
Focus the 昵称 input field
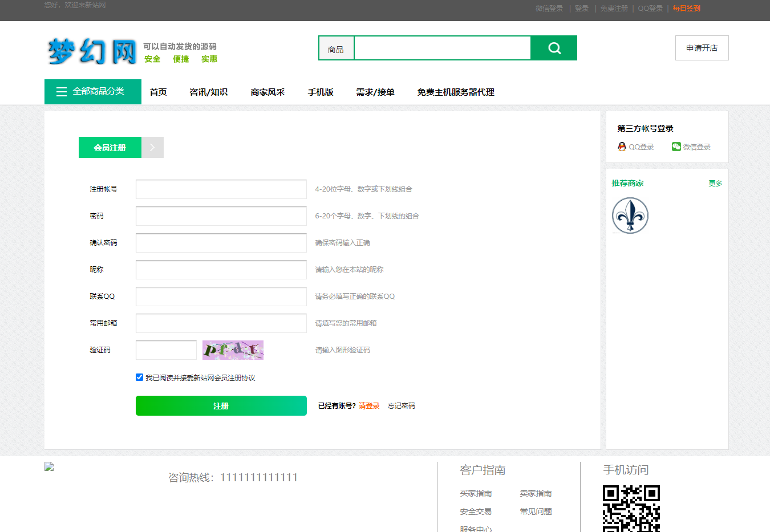coord(221,270)
